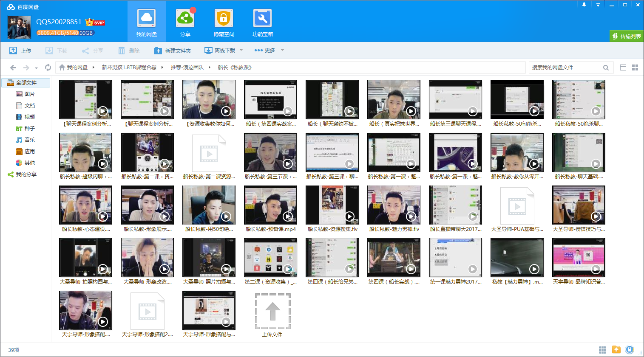
Task: Click the grid icon in status bar
Action: click(x=602, y=350)
